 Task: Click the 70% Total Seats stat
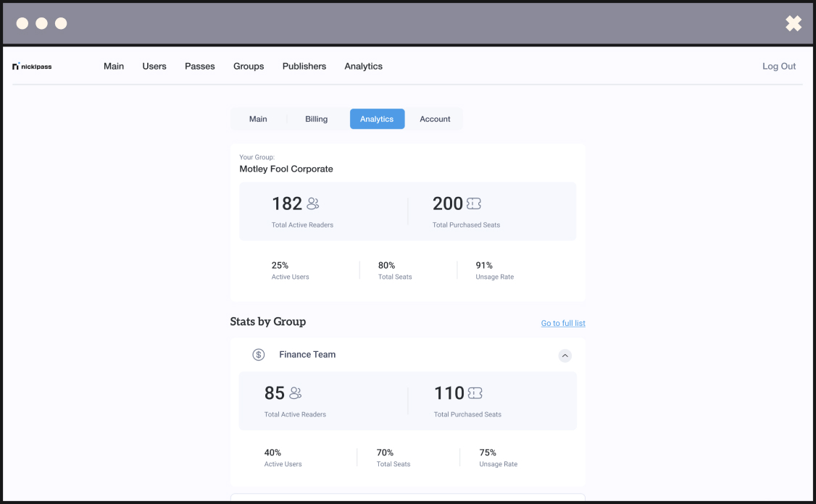pos(394,458)
